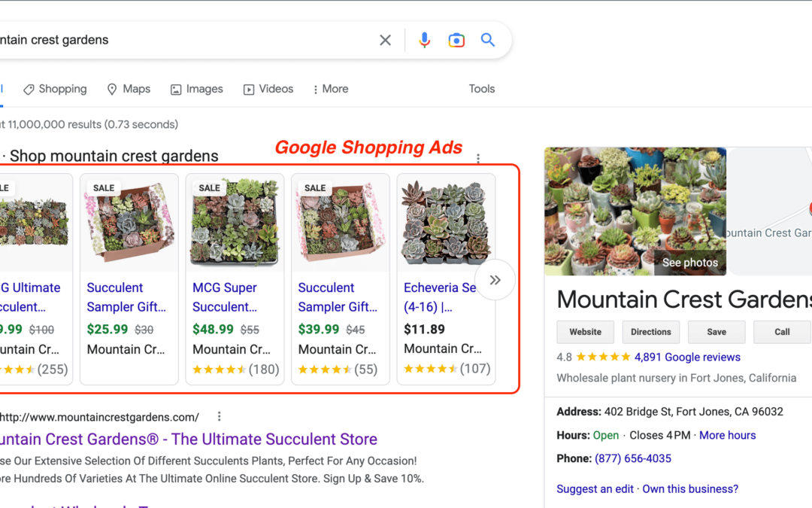
Task: Click the blue search magnifier icon
Action: tap(487, 40)
